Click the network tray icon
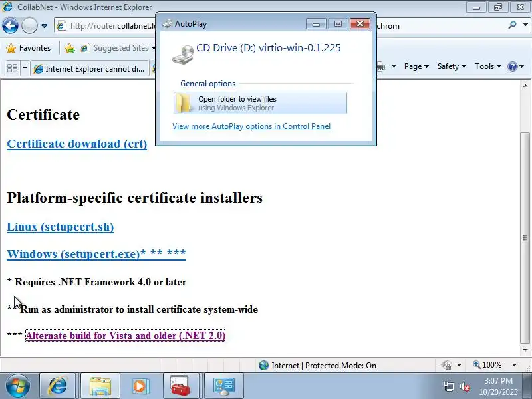 [448, 386]
